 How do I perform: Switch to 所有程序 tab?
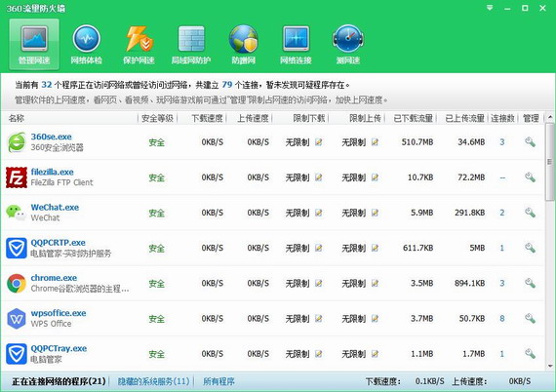click(218, 381)
